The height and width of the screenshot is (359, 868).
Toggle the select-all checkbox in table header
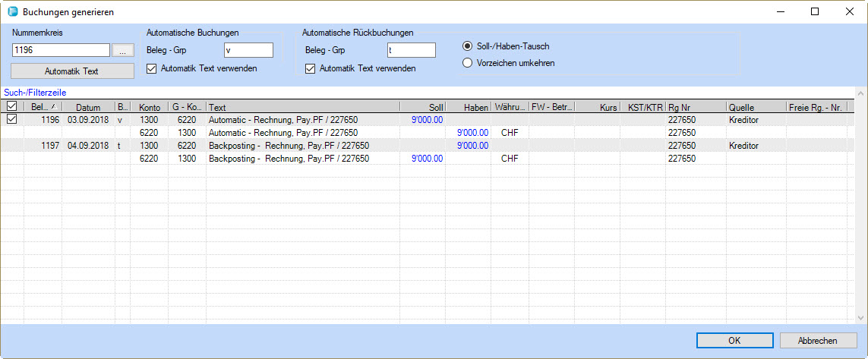11,107
